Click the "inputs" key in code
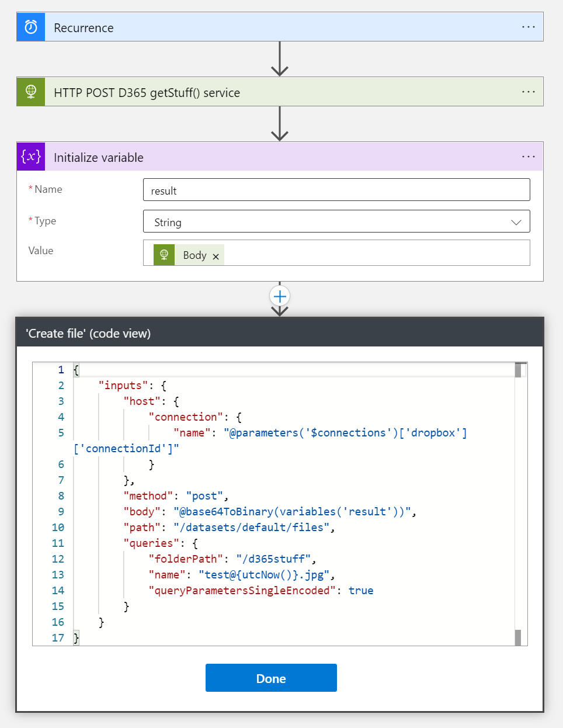 tap(123, 386)
